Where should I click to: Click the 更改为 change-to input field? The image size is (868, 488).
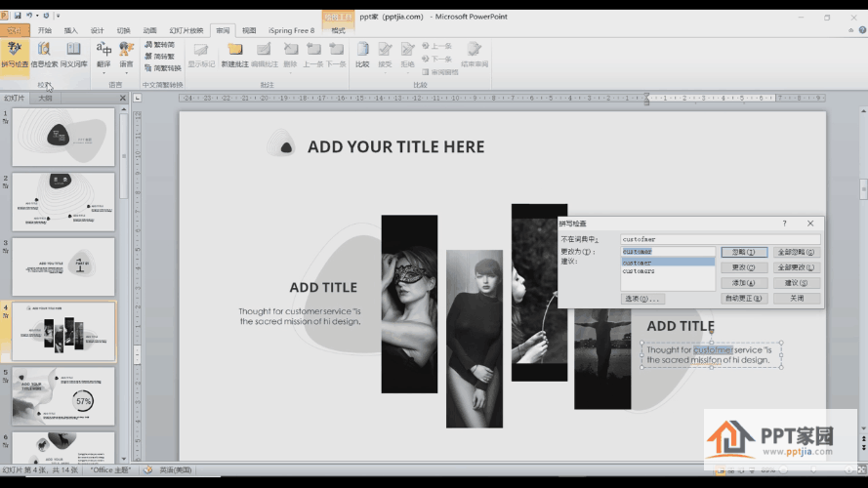tap(668, 252)
